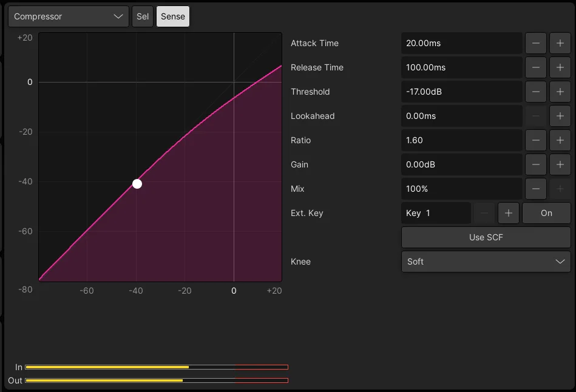Decrease Ratio with minus button
The width and height of the screenshot is (576, 392).
[535, 140]
